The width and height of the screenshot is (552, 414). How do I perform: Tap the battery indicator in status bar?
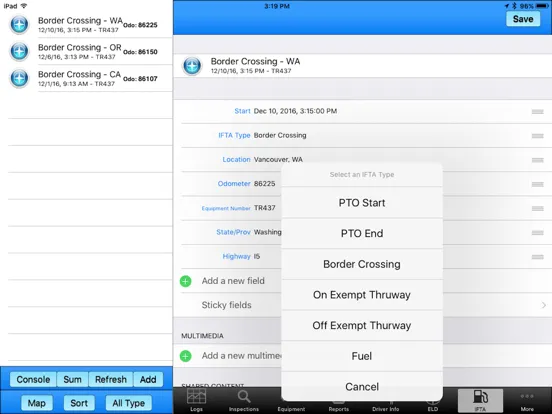tap(542, 6)
